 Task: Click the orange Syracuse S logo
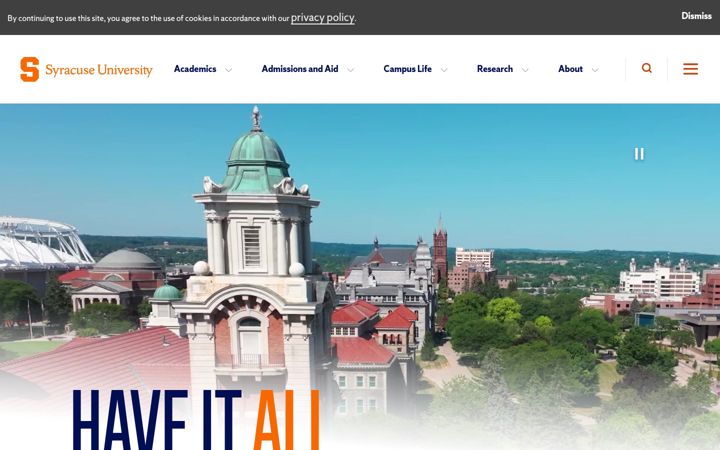coord(30,69)
